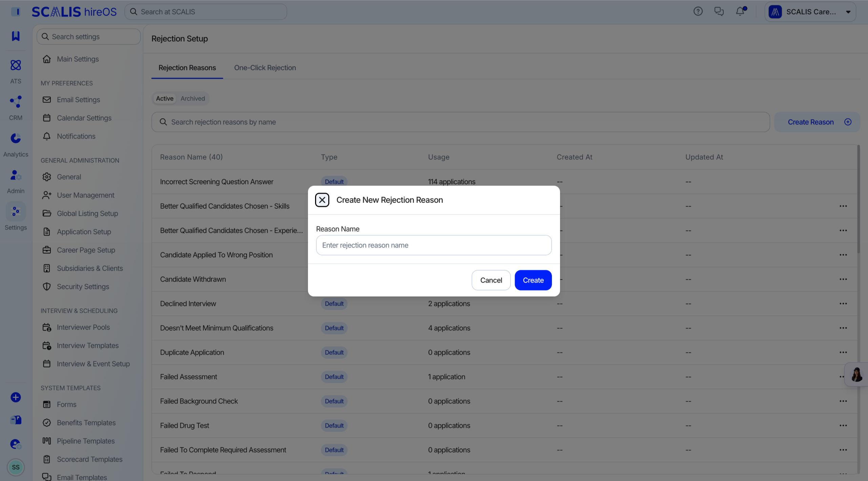This screenshot has width=868, height=481.
Task: Open Career Page Setup in the sidebar
Action: [86, 250]
